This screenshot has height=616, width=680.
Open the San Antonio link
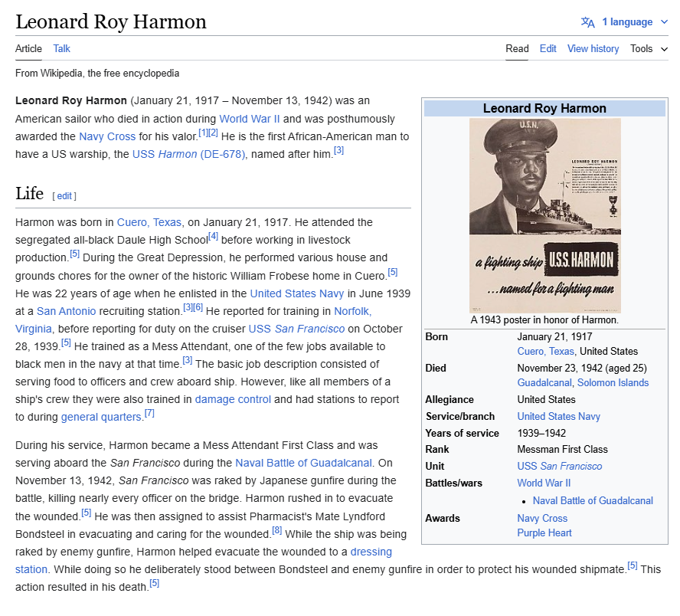67,312
